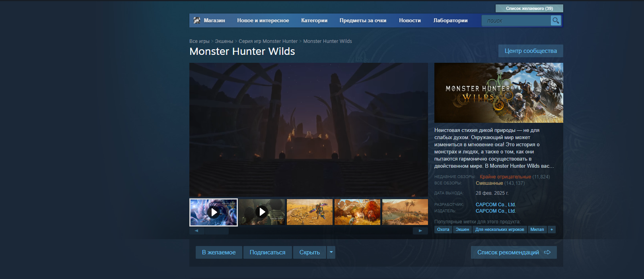Image resolution: width=644 pixels, height=279 pixels.
Task: Click the carousel scroll left arrow
Action: [x=197, y=231]
